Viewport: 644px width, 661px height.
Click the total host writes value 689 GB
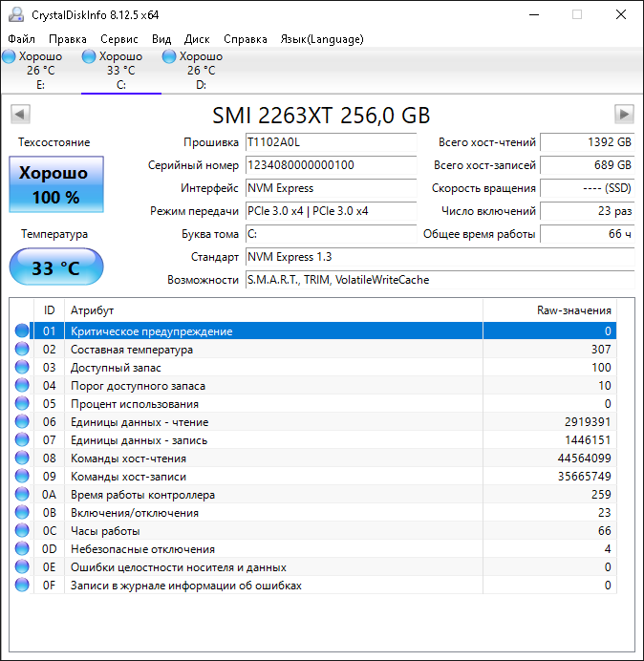(587, 165)
